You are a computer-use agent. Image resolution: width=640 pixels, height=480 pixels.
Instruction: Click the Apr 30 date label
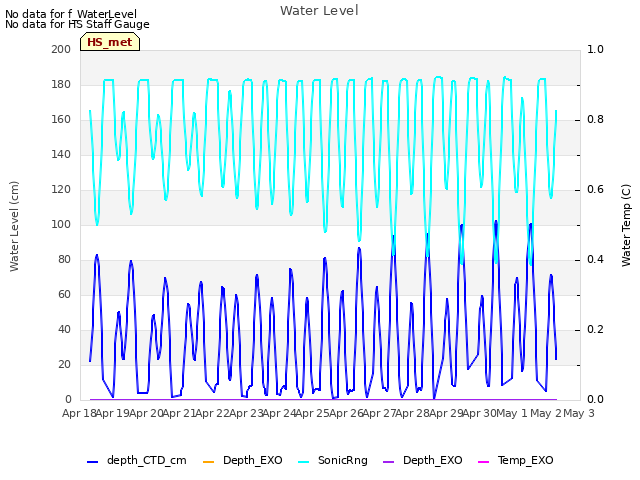tap(479, 413)
